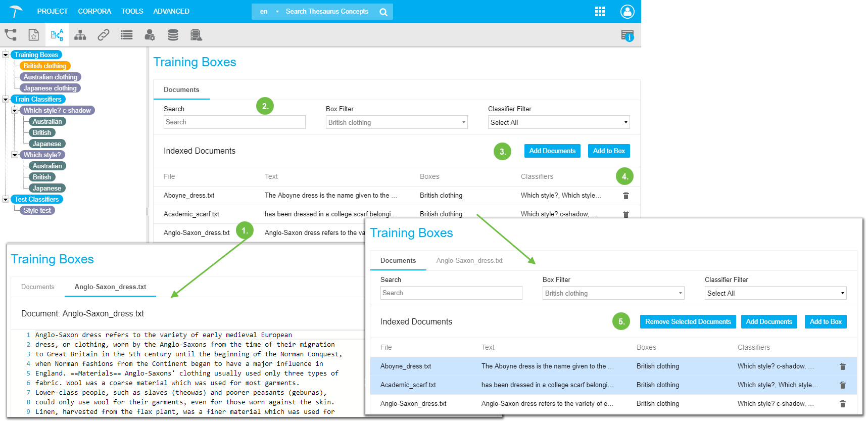Open the CORPORA menu
Screen dimensions: 868x421
click(x=94, y=11)
